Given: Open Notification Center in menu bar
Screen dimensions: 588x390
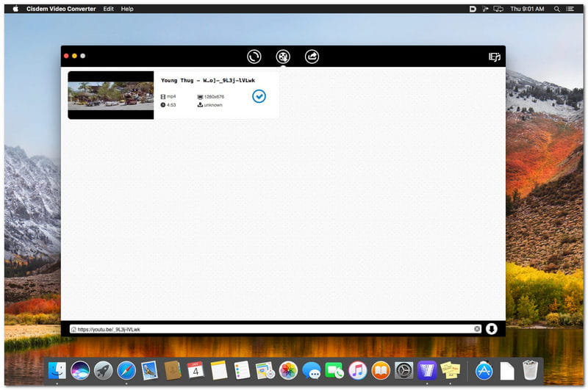Looking at the screenshot, I should [570, 9].
